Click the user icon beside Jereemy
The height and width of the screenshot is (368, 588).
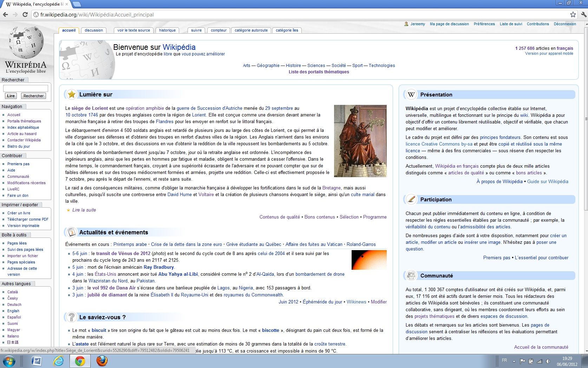click(406, 24)
